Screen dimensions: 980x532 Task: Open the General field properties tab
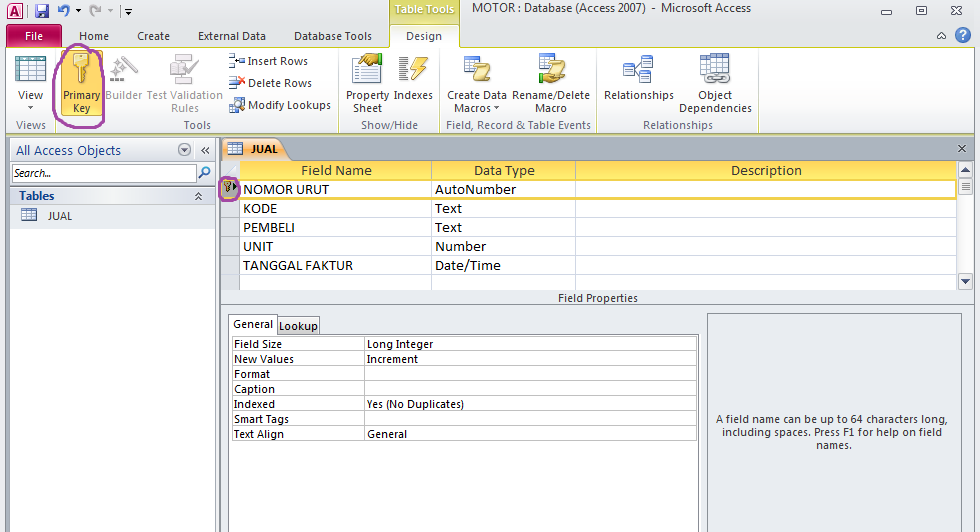point(252,324)
